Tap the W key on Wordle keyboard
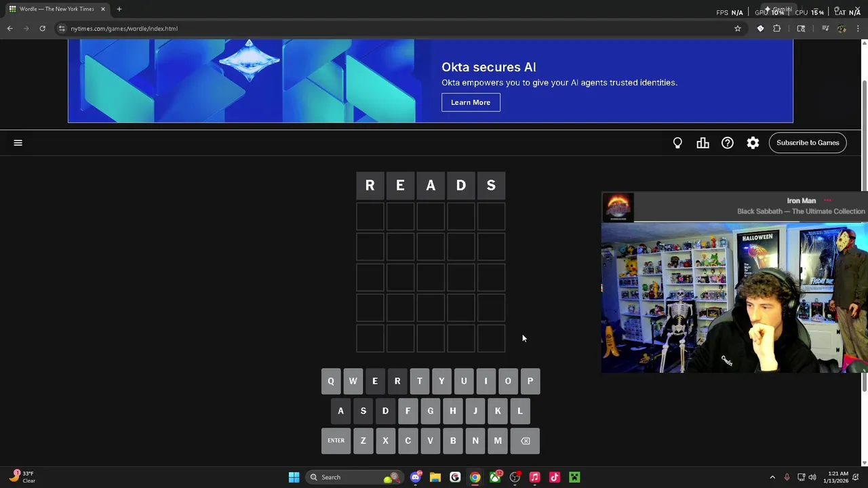Image resolution: width=868 pixels, height=488 pixels. point(353,382)
